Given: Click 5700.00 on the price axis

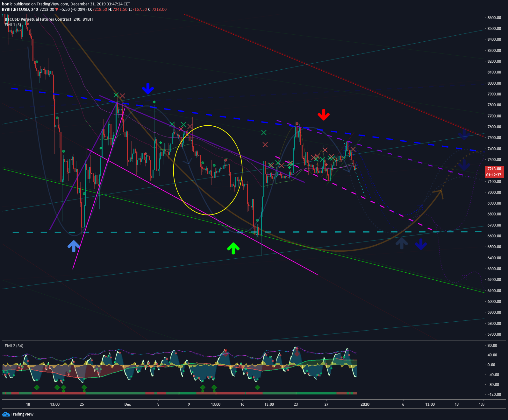Looking at the screenshot, I should click(494, 334).
